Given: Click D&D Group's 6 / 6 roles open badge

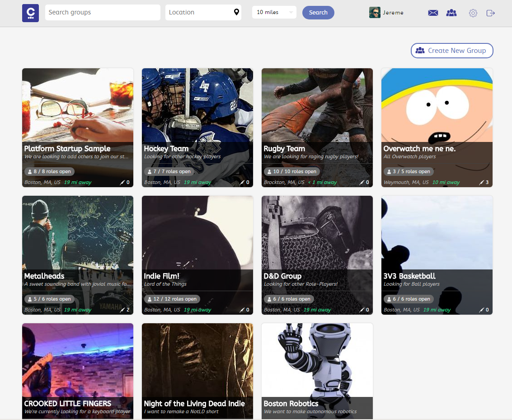Looking at the screenshot, I should coord(289,299).
